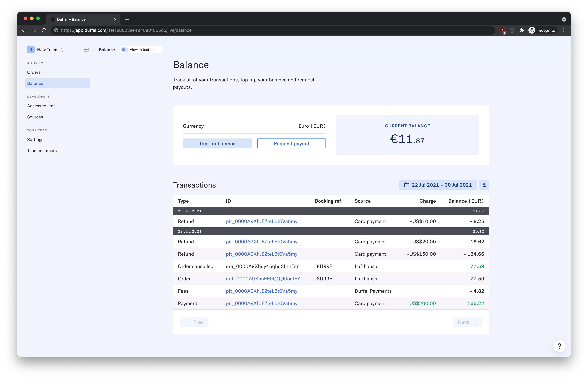The image size is (588, 380).
Task: Go to Orders in the sidebar
Action: [x=34, y=72]
